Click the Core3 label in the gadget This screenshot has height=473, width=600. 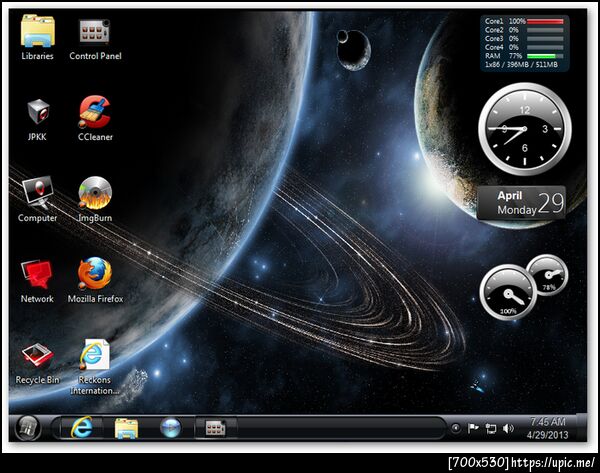pyautogui.click(x=494, y=39)
